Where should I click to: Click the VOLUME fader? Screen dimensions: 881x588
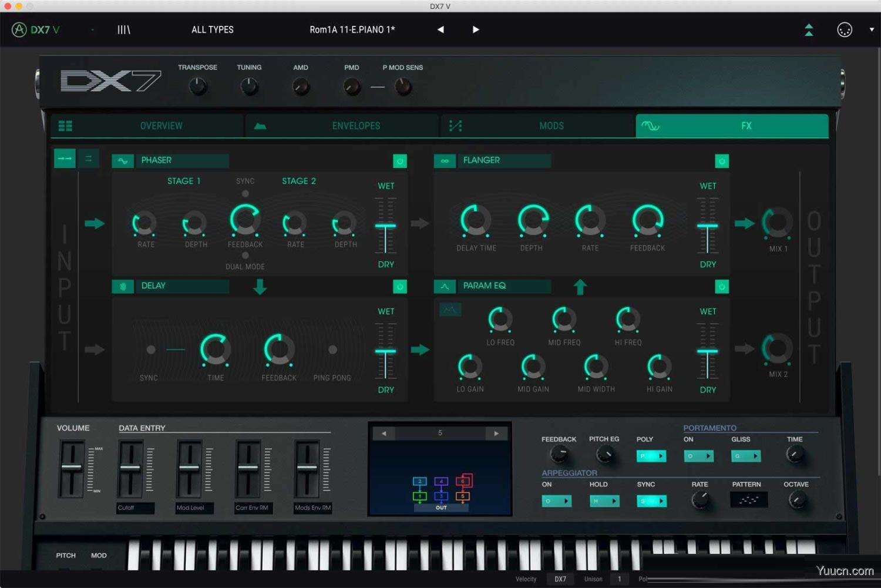(72, 468)
